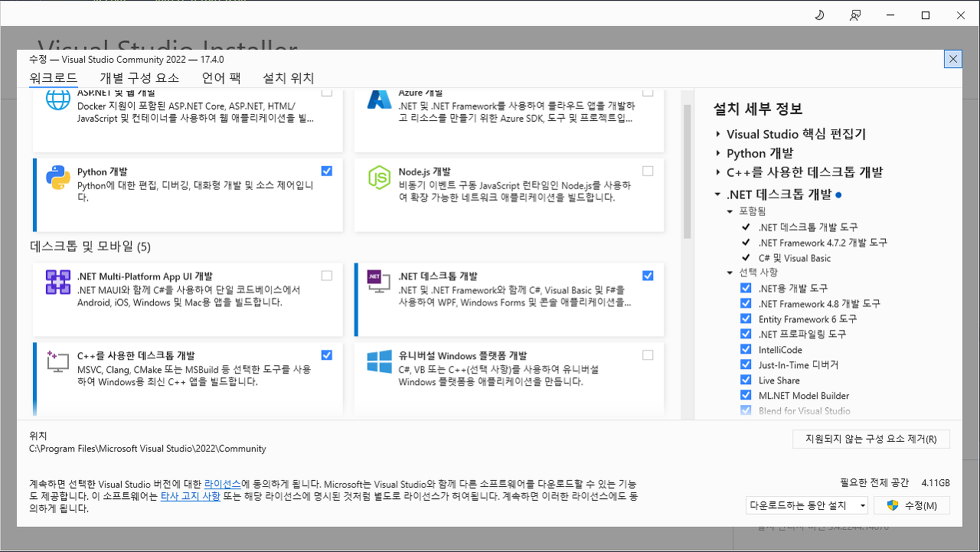Open the feedback icon in the title bar
This screenshot has height=552, width=980.
tap(855, 15)
